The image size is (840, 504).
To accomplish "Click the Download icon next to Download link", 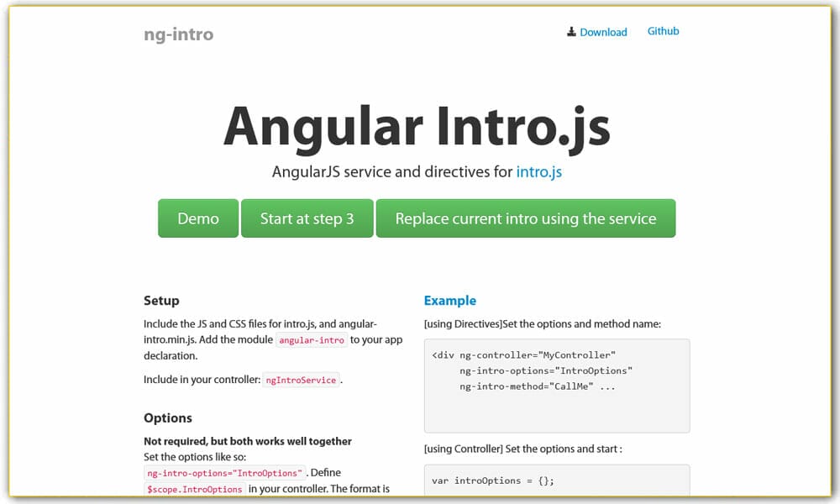I will coord(570,31).
